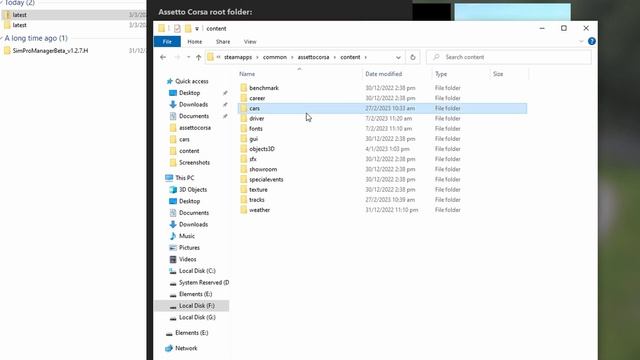Open Videos in the navigation pane

coord(188,259)
